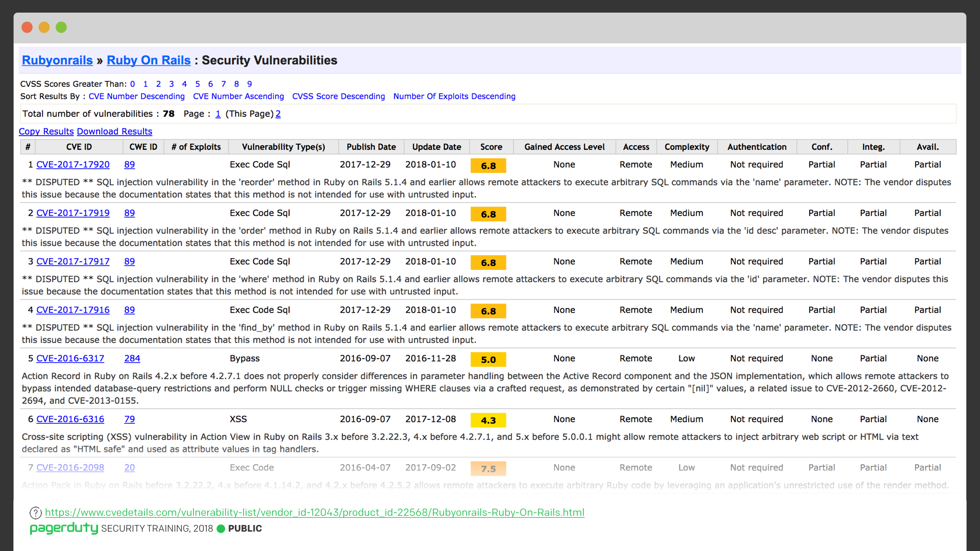Click the XSS vulnerability type cell
The height and width of the screenshot is (551, 980).
point(238,419)
